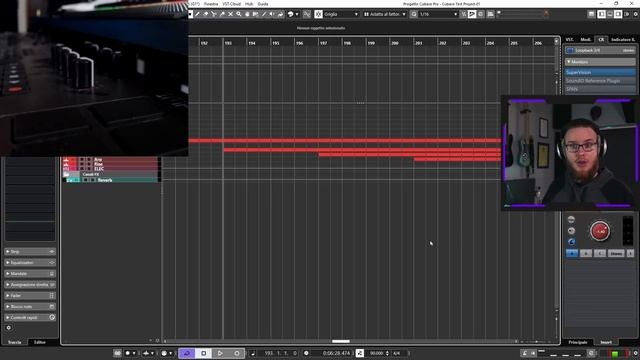
Task: Select the Principale tab at bottom right
Action: coord(578,342)
